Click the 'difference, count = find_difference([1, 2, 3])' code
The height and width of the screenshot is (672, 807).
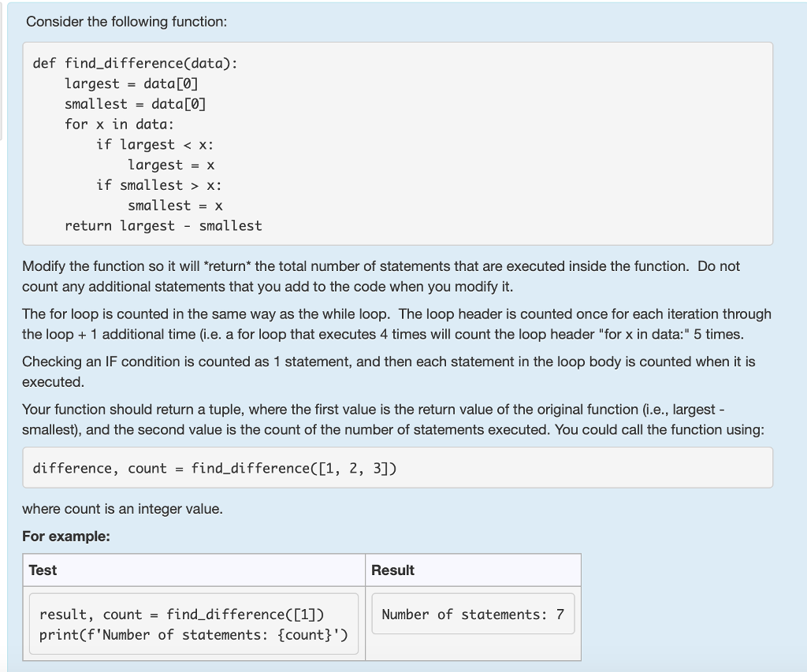[x=214, y=468]
